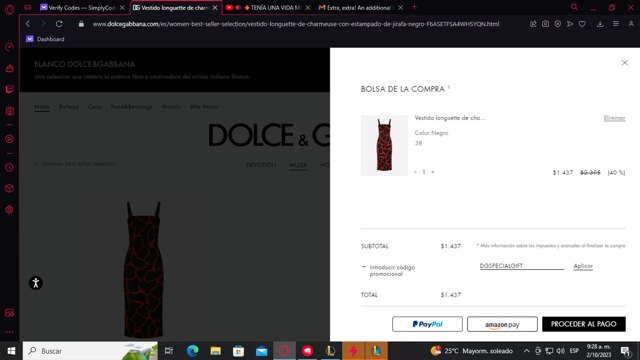Image resolution: width=640 pixels, height=360 pixels.
Task: Focus the promo code field DGSPECIALGIFT
Action: coord(522,266)
